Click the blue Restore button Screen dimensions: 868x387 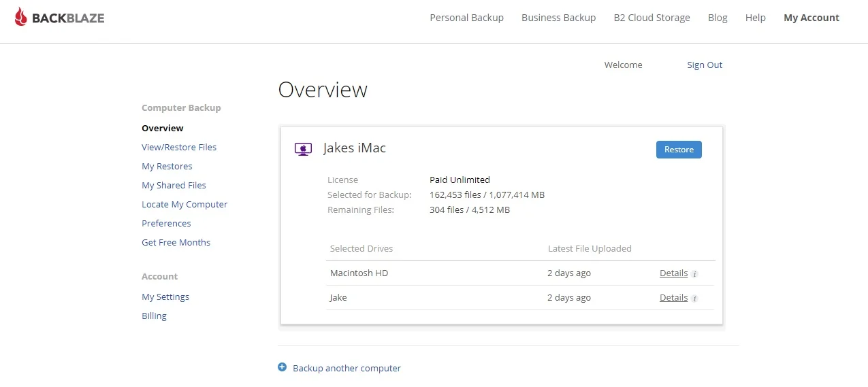point(679,150)
